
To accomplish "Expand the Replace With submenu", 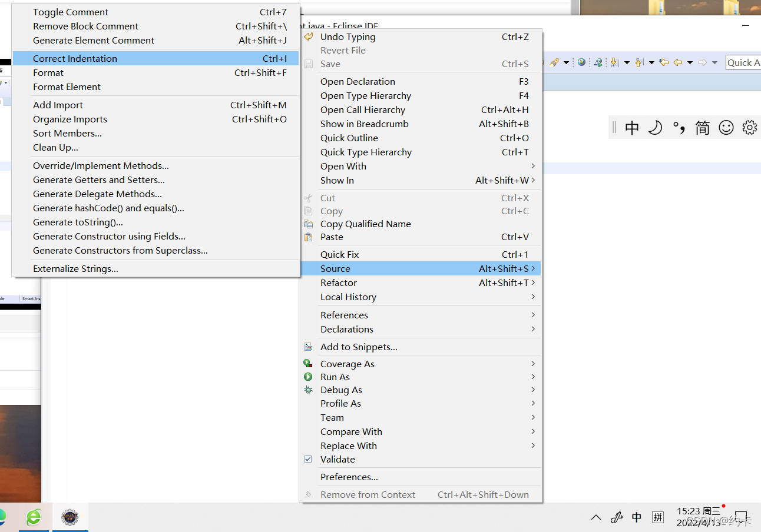I will coord(420,446).
